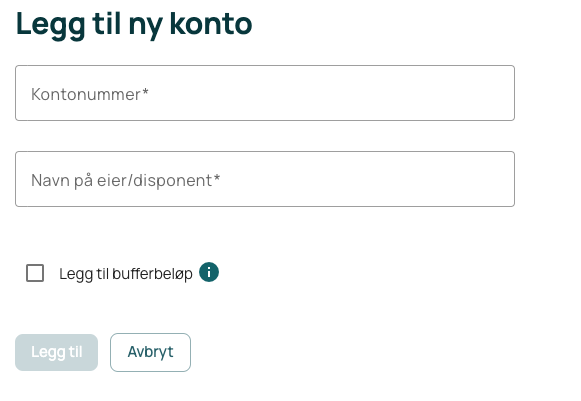Click the Navn på eier/disponent* placeholder
The width and height of the screenshot is (581, 401).
click(126, 180)
